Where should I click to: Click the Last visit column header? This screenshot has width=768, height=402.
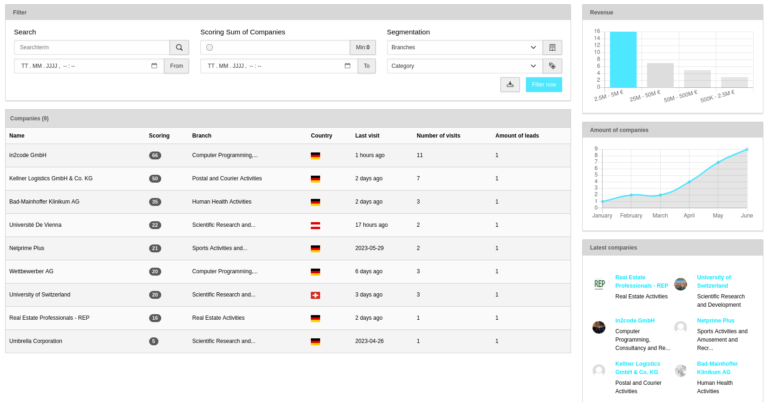coord(367,136)
